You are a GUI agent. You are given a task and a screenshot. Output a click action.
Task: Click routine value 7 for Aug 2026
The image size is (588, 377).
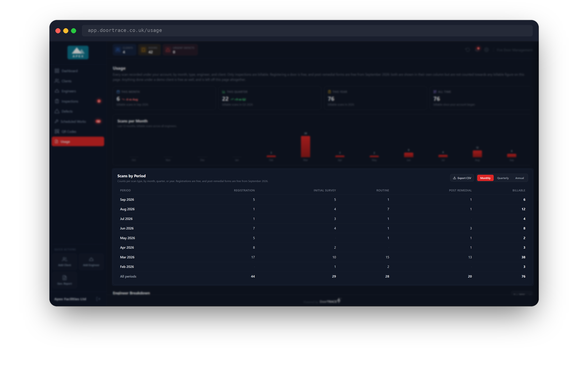click(388, 209)
